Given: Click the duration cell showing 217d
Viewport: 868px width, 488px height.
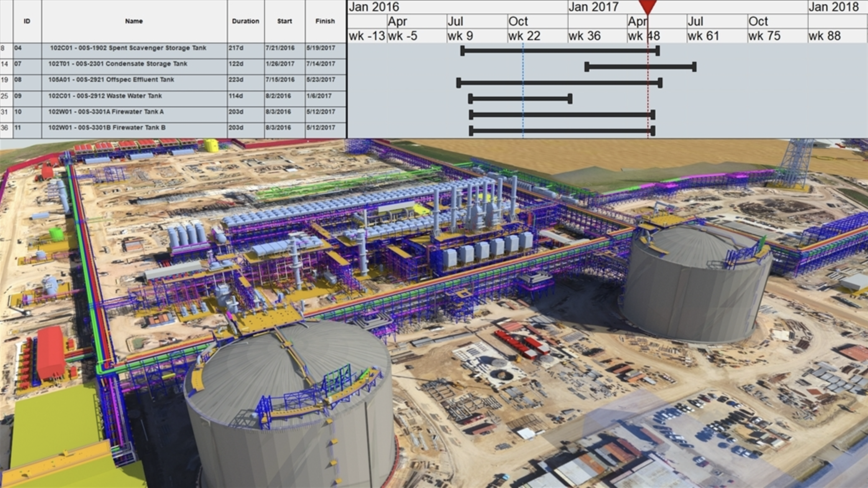Looking at the screenshot, I should click(237, 48).
